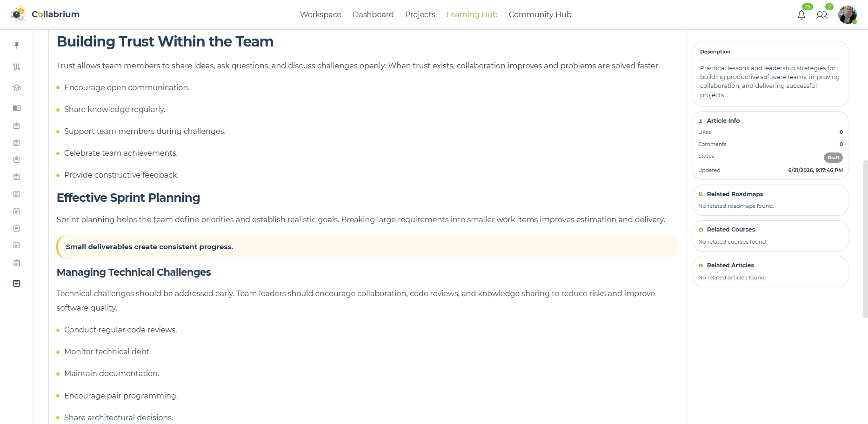Click bullet 'Share knowledge regularly.'
Image resolution: width=868 pixels, height=424 pixels.
115,109
